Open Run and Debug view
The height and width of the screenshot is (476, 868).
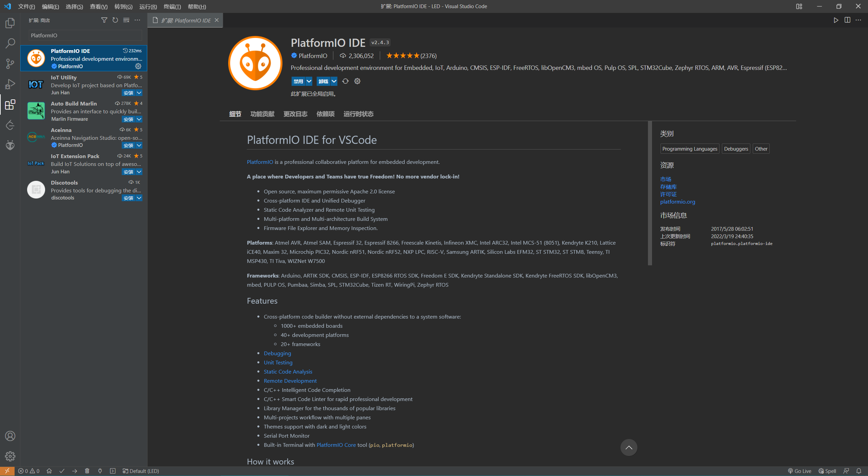[10, 84]
